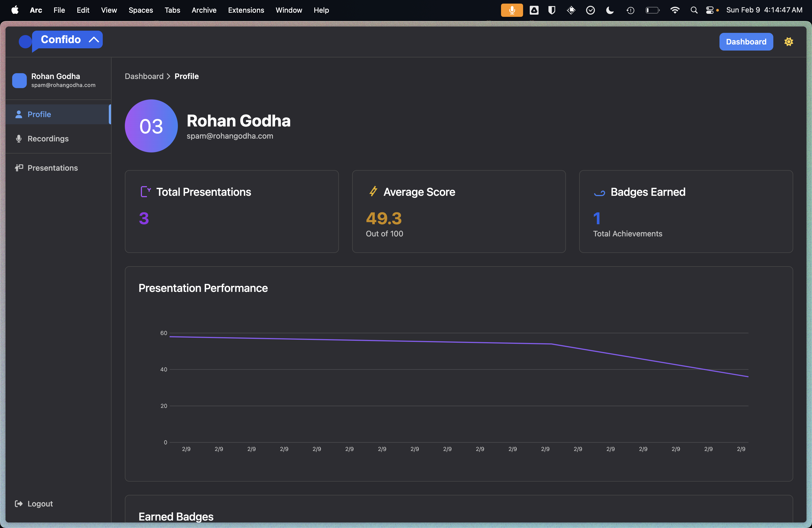Screen dimensions: 812x528
Task: Open the Spaces menu
Action: (x=141, y=10)
